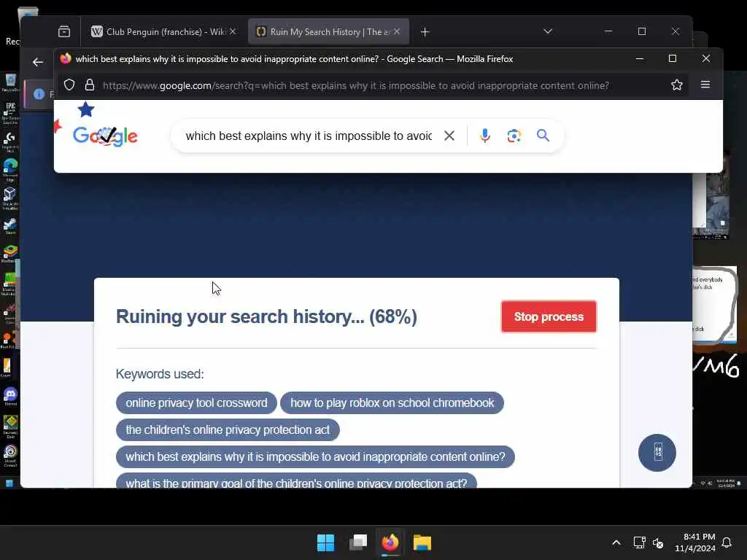Open the Windows Start menu
The image size is (747, 560).
(x=326, y=542)
